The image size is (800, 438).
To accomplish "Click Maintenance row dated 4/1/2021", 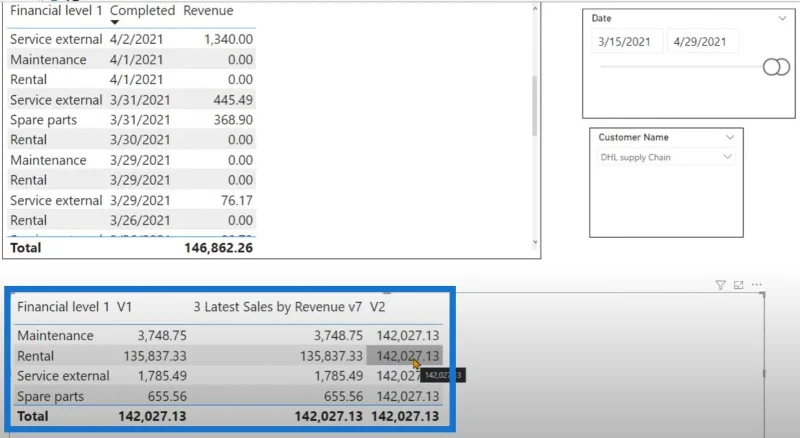I will coord(132,60).
